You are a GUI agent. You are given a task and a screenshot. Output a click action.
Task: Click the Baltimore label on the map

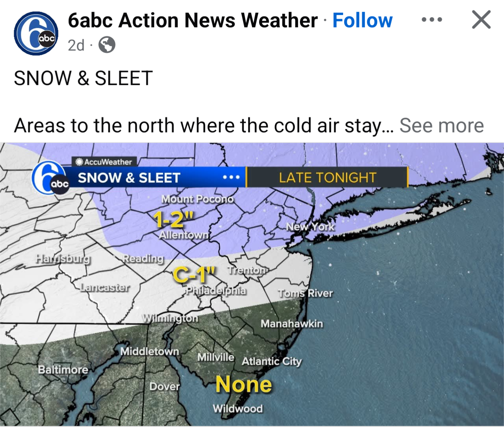point(63,370)
